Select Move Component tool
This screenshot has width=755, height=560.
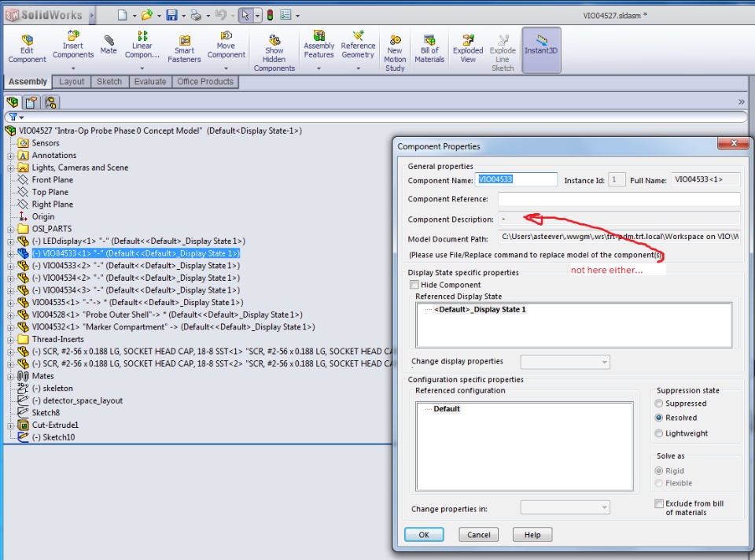(226, 45)
